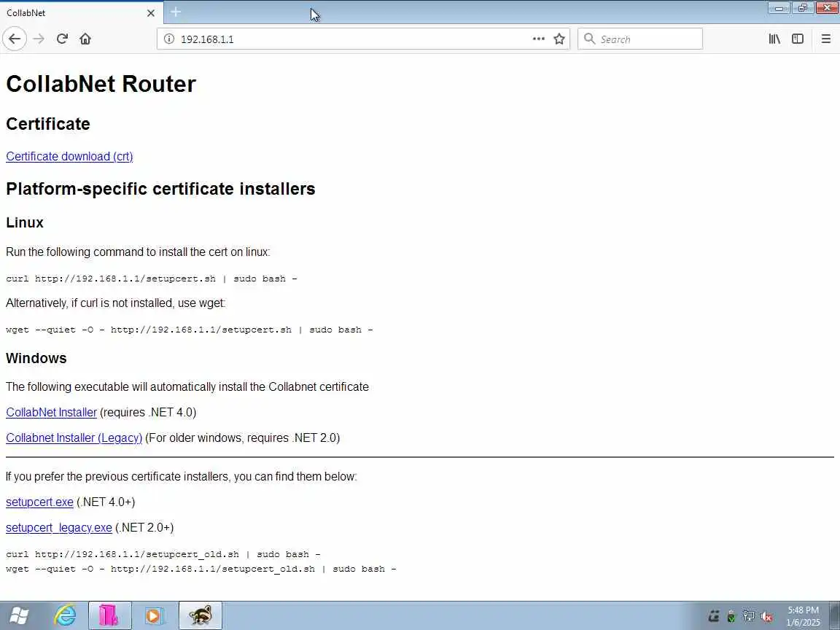The width and height of the screenshot is (840, 630).
Task: Click the search magnifier icon
Action: click(x=589, y=39)
